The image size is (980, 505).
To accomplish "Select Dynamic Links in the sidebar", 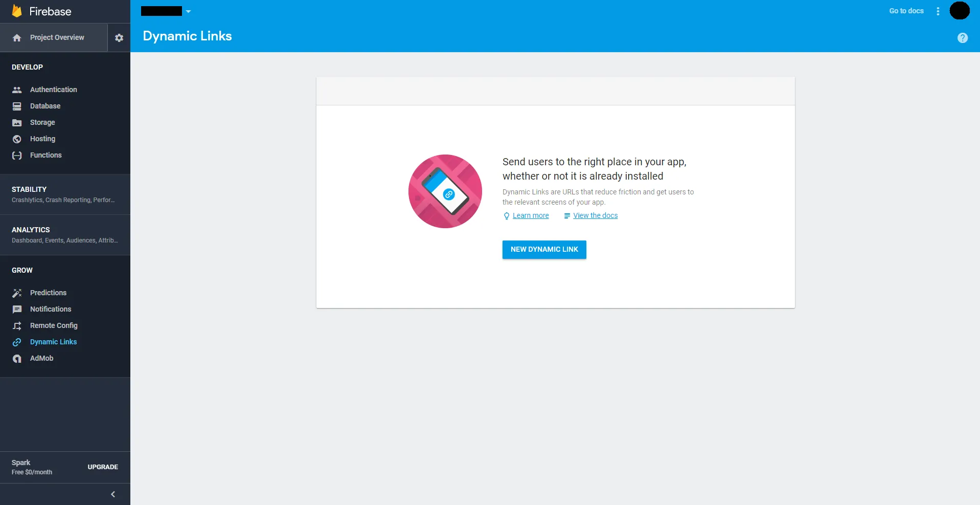I will click(53, 342).
